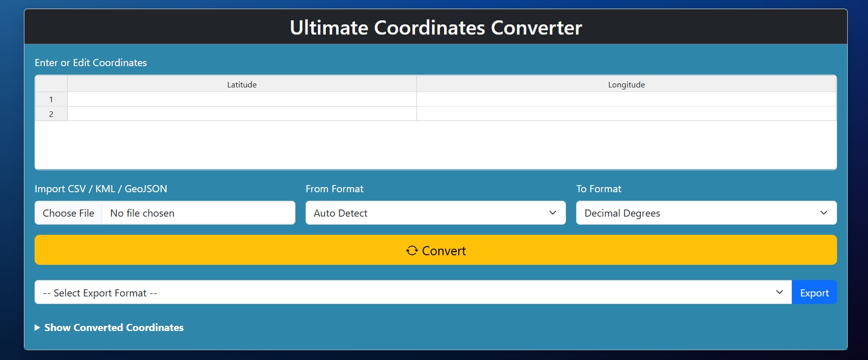Open the Select Export Format dropdown
This screenshot has width=868, height=360.
click(413, 292)
